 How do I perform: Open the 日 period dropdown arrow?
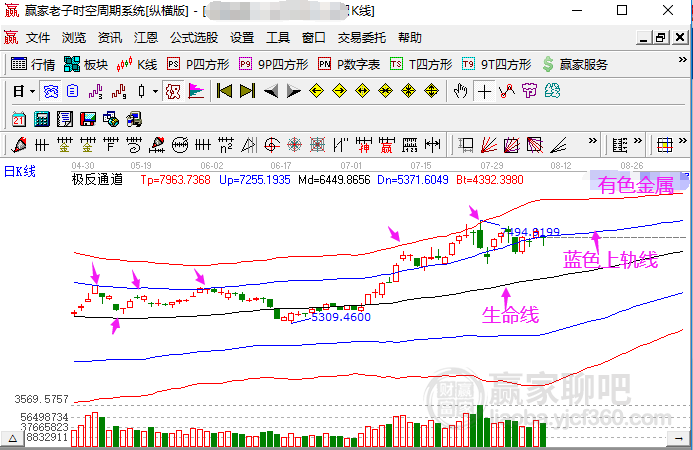pos(32,92)
